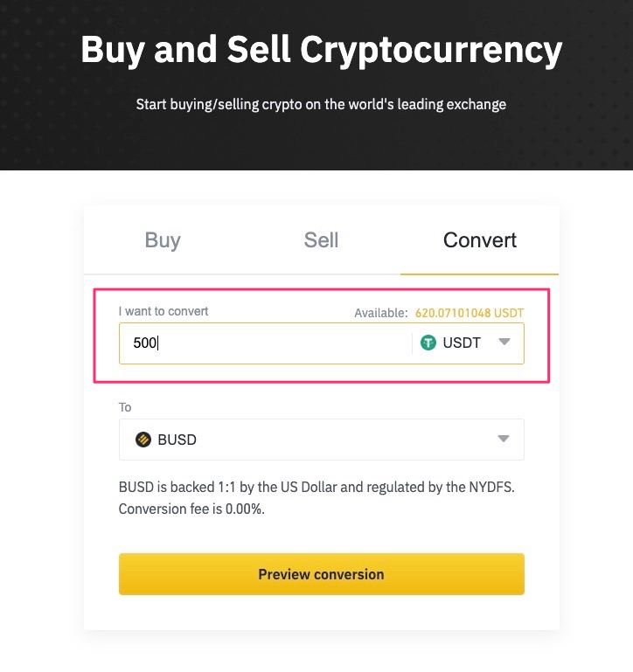
Task: Click the 'Buy and Sell Cryptocurrency' heading
Action: click(x=321, y=51)
